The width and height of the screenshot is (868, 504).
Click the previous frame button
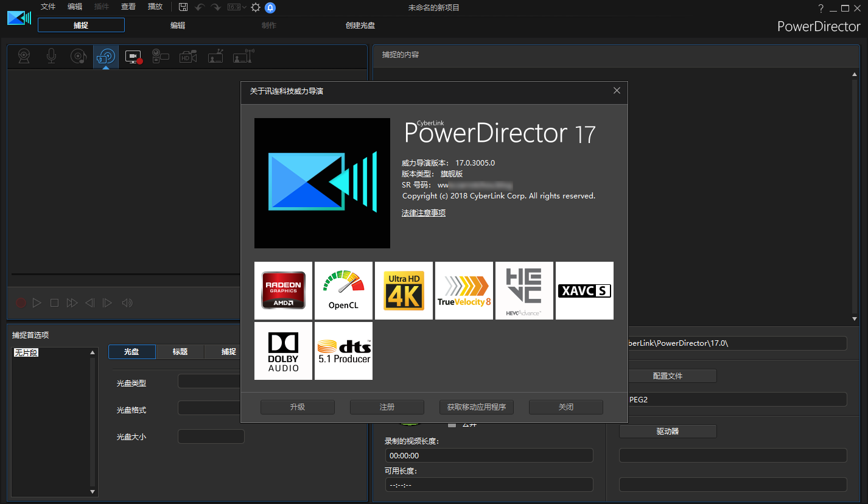click(89, 303)
